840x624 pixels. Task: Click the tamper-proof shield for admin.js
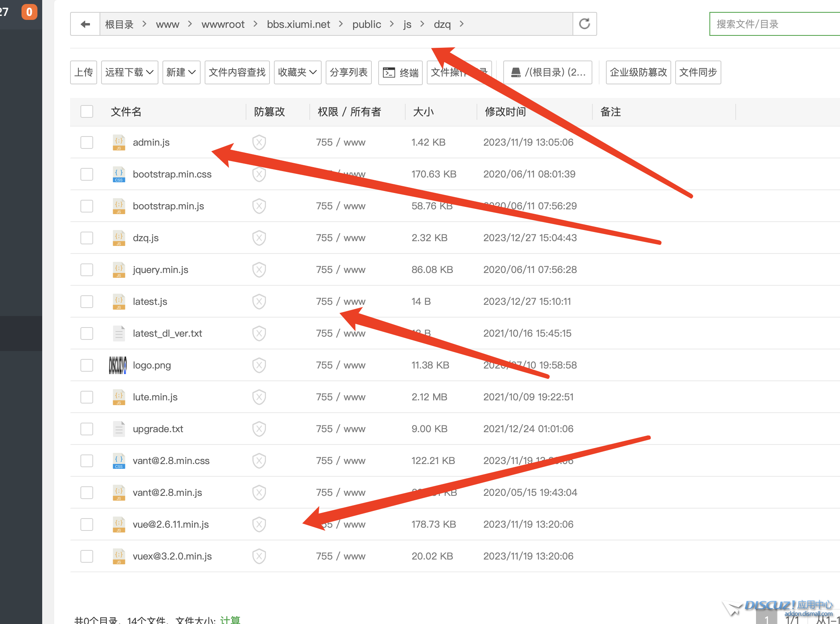click(259, 142)
